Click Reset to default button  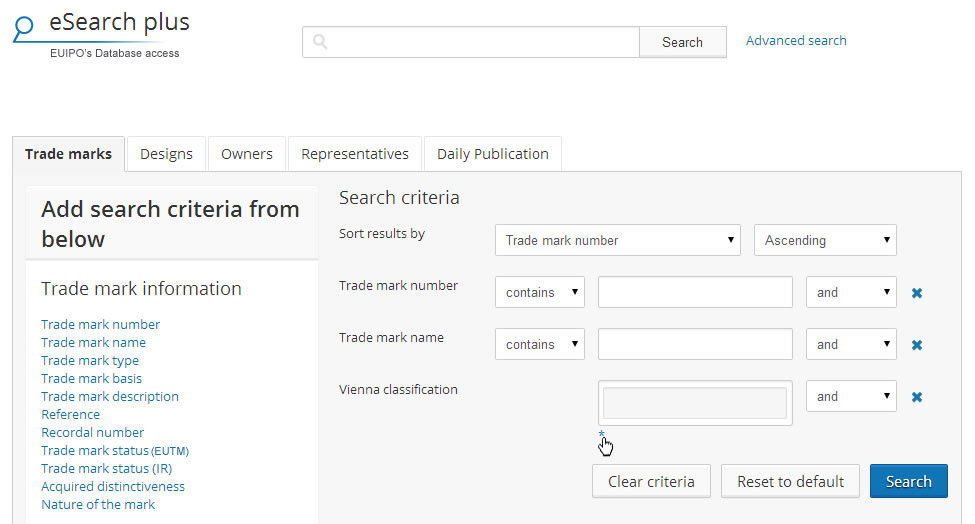(x=790, y=481)
